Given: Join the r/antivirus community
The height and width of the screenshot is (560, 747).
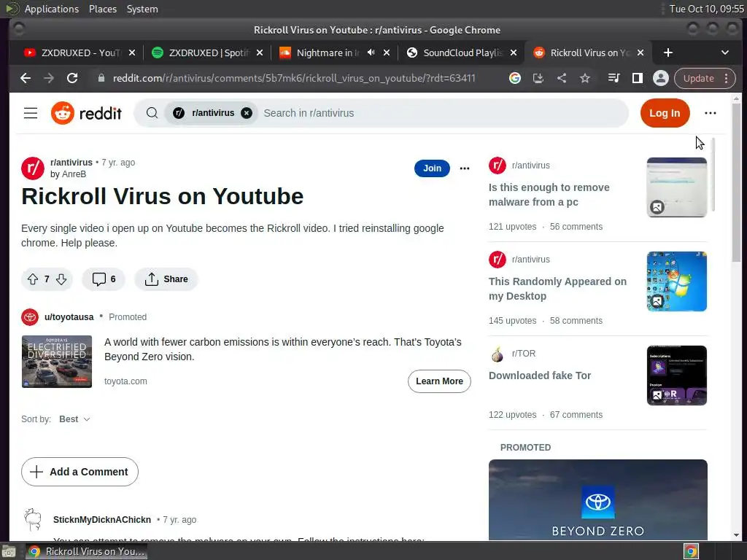Looking at the screenshot, I should [x=432, y=168].
